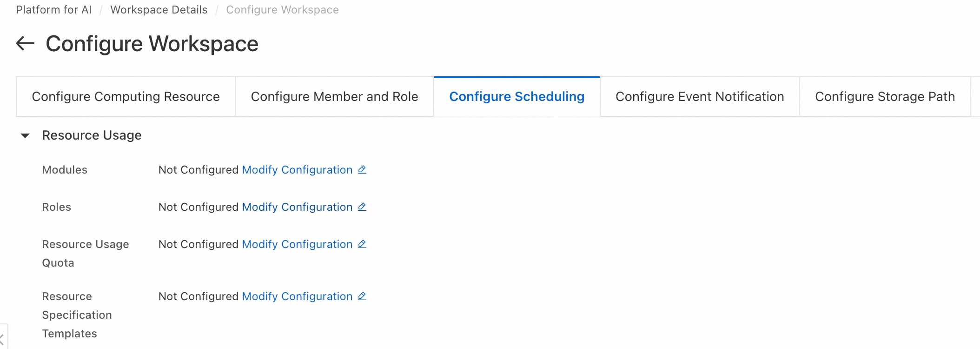
Task: Collapse the Resource Usage section triangle
Action: (26, 136)
